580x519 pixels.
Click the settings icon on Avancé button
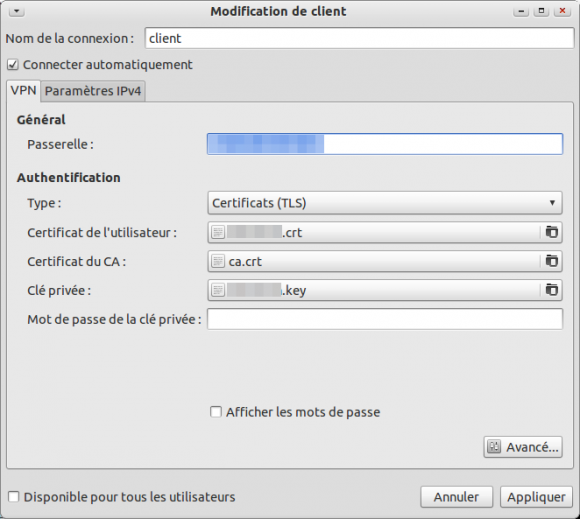point(494,447)
